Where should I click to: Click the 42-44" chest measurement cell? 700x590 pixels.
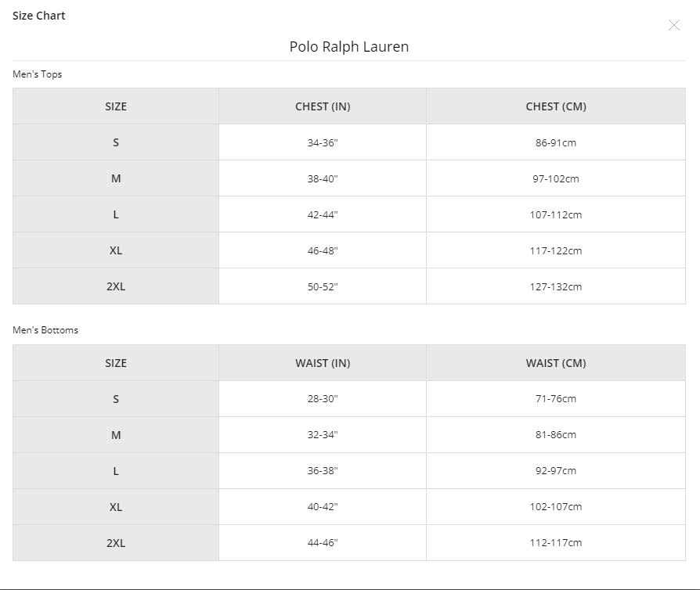tap(323, 214)
